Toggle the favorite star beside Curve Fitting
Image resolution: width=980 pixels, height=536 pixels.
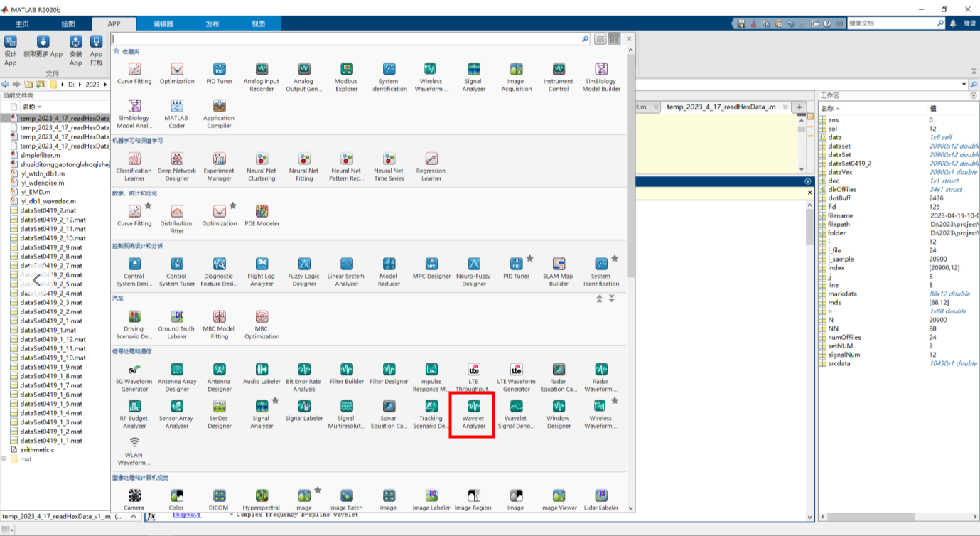148,206
